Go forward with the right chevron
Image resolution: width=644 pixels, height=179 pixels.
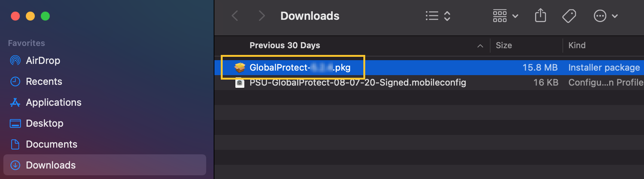pos(262,16)
